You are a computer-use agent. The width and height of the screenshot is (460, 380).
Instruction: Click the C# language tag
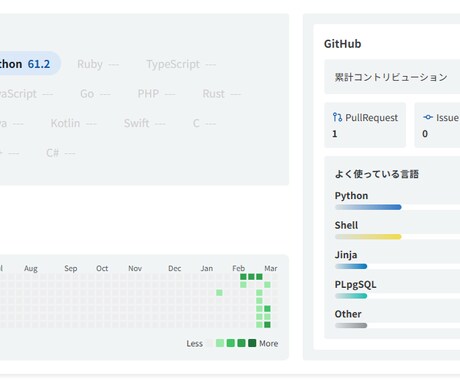61,153
